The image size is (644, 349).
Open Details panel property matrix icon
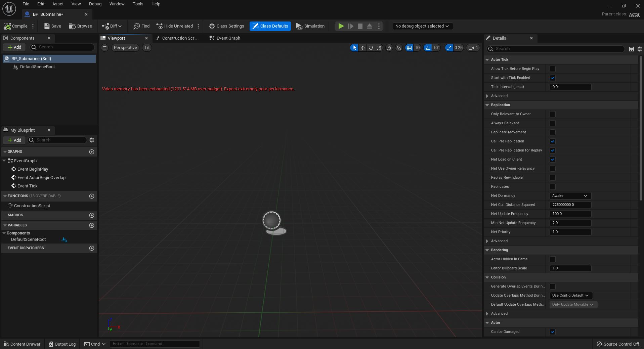click(631, 49)
